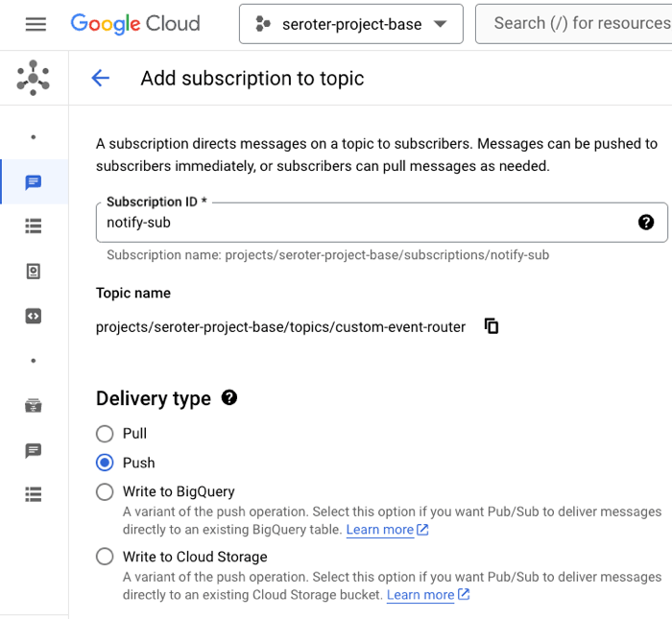Image resolution: width=672 pixels, height=619 pixels.
Task: Go back with the left arrow
Action: coord(100,79)
